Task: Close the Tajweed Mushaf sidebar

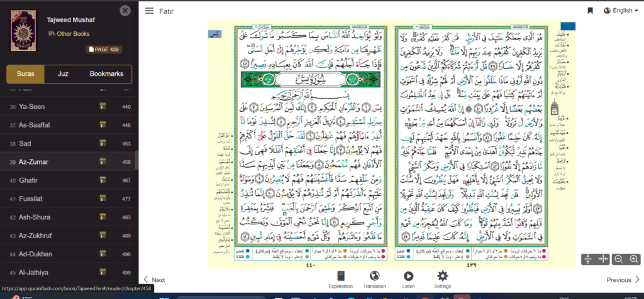Action: pyautogui.click(x=125, y=11)
